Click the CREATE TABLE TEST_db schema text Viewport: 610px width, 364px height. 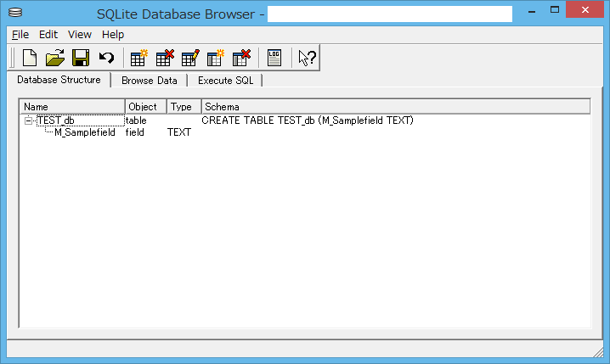point(308,120)
